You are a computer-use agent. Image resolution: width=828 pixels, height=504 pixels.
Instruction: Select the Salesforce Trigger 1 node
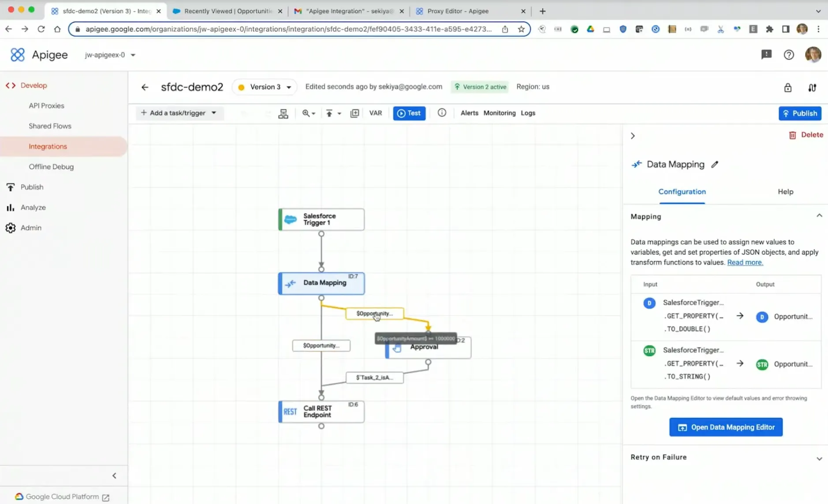[321, 219]
